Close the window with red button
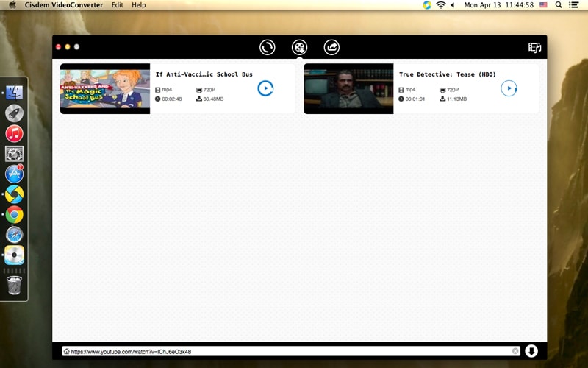The image size is (588, 368). 58,47
